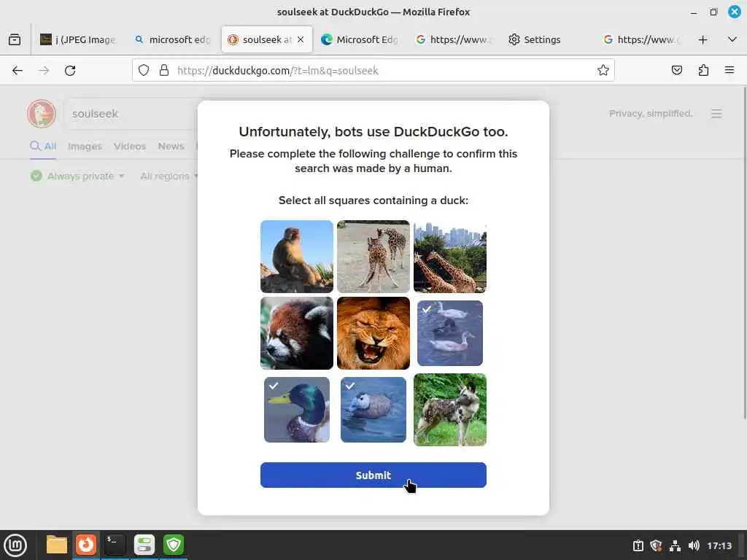
Task: Switch to the last https://www tab
Action: [640, 39]
